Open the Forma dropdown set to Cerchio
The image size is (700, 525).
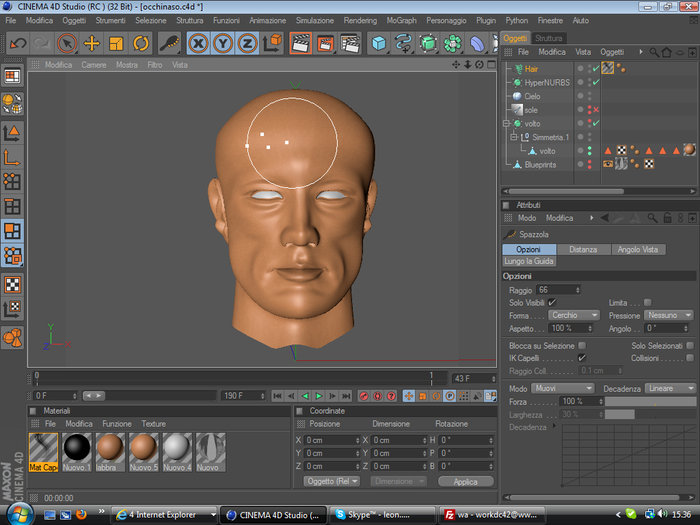pos(574,315)
